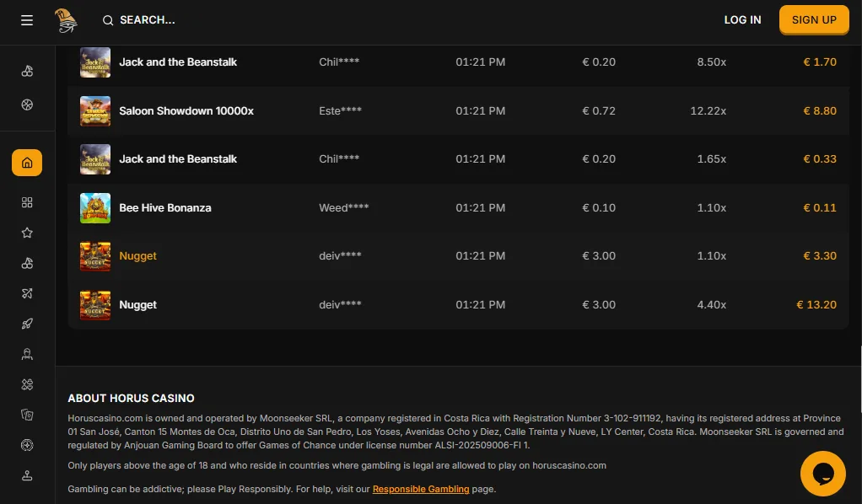
Task: Click the 12.22x multiplier
Action: tap(708, 110)
